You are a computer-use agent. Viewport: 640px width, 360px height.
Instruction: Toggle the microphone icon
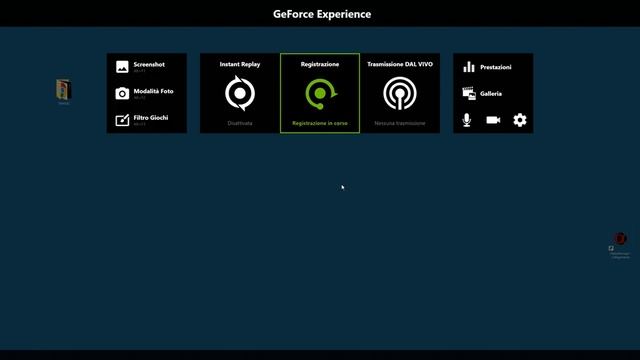point(467,120)
